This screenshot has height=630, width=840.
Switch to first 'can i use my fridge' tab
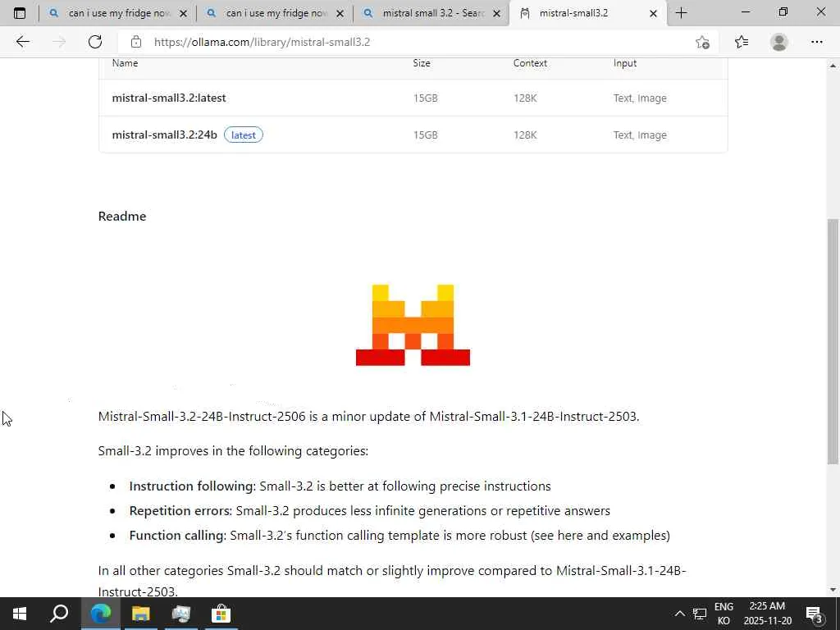point(118,13)
